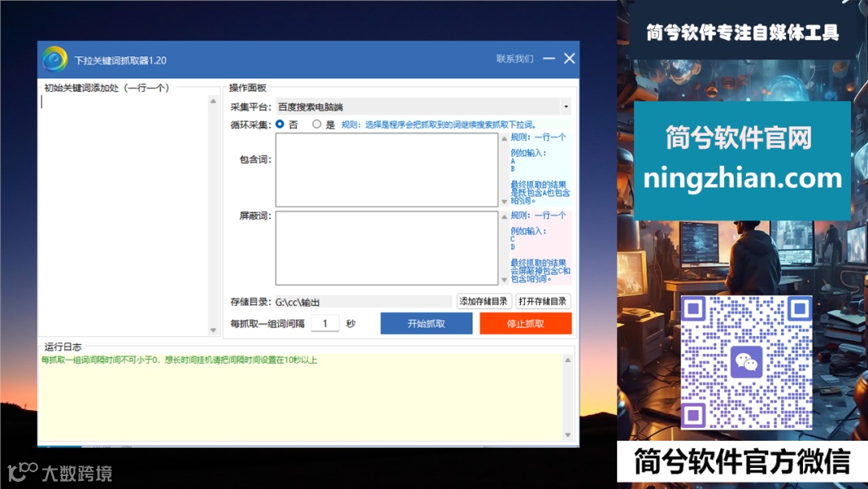The height and width of the screenshot is (489, 868).
Task: Click 屏蔽词 box scrollbar up arrow
Action: click(x=504, y=216)
